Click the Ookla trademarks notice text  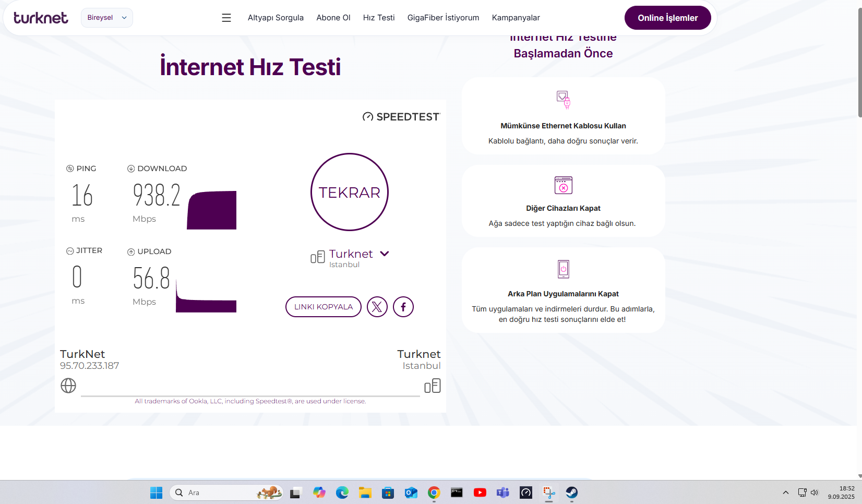tap(250, 401)
